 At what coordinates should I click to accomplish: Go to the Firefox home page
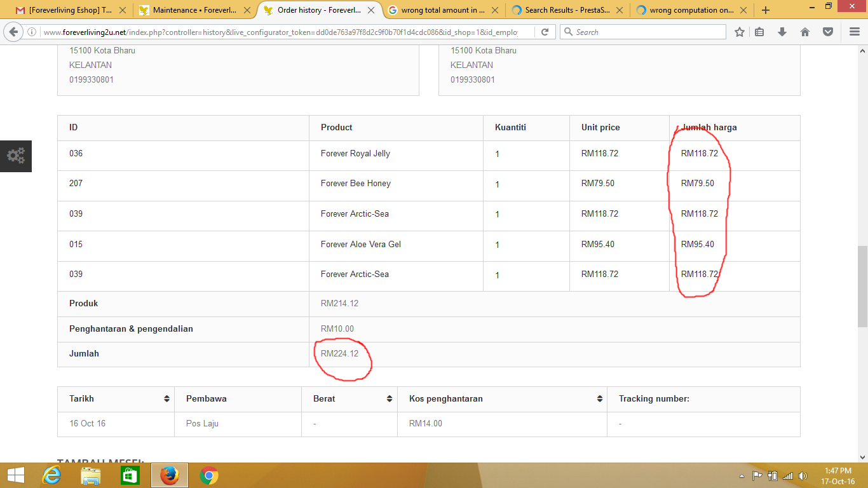point(805,32)
